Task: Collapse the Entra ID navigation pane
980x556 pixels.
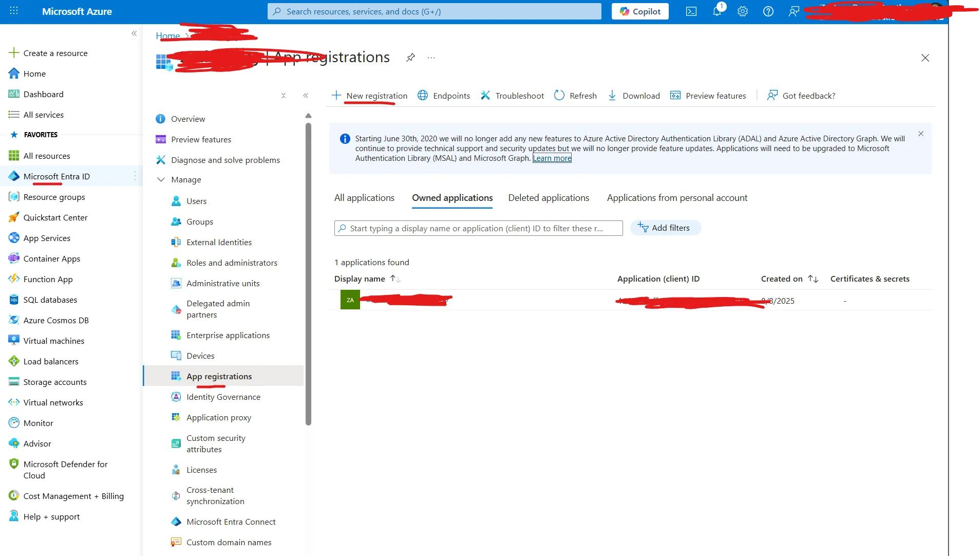Action: [x=306, y=96]
